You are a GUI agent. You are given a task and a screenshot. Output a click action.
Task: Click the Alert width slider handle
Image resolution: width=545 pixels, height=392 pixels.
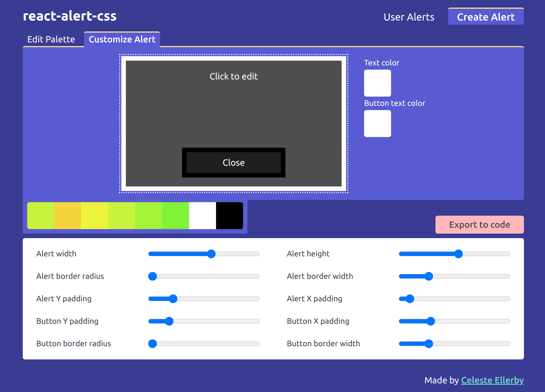point(211,254)
